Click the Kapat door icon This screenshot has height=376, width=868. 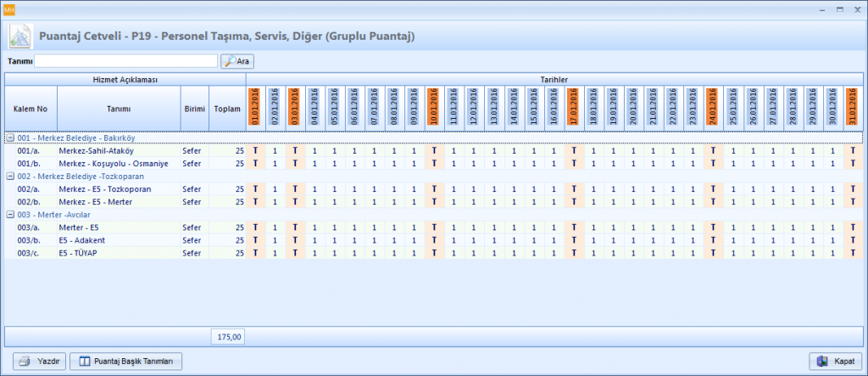coord(822,361)
